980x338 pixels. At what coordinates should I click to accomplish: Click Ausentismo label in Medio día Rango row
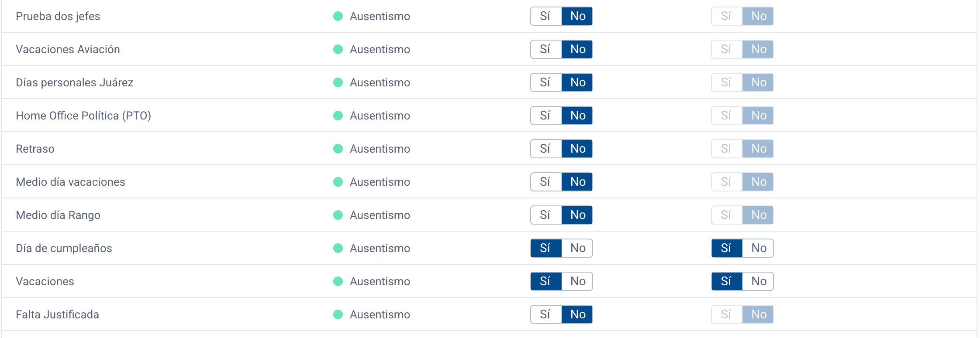point(380,215)
